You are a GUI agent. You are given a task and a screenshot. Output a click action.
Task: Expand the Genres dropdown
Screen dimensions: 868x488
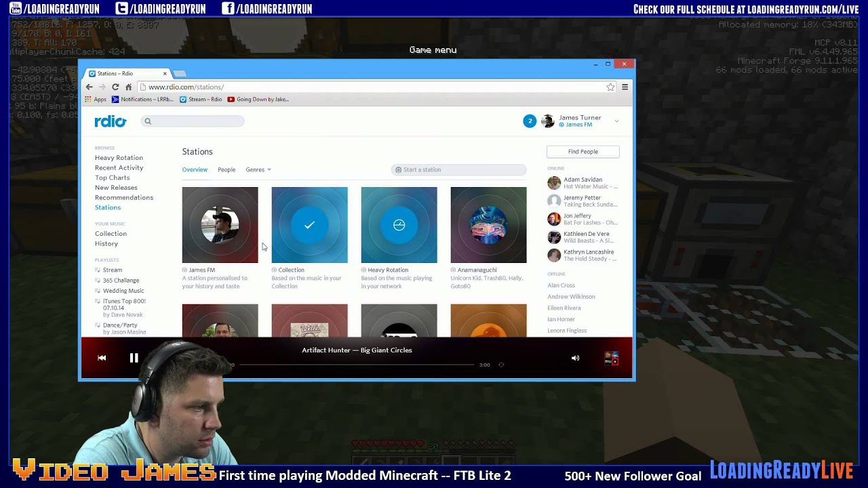pyautogui.click(x=258, y=169)
